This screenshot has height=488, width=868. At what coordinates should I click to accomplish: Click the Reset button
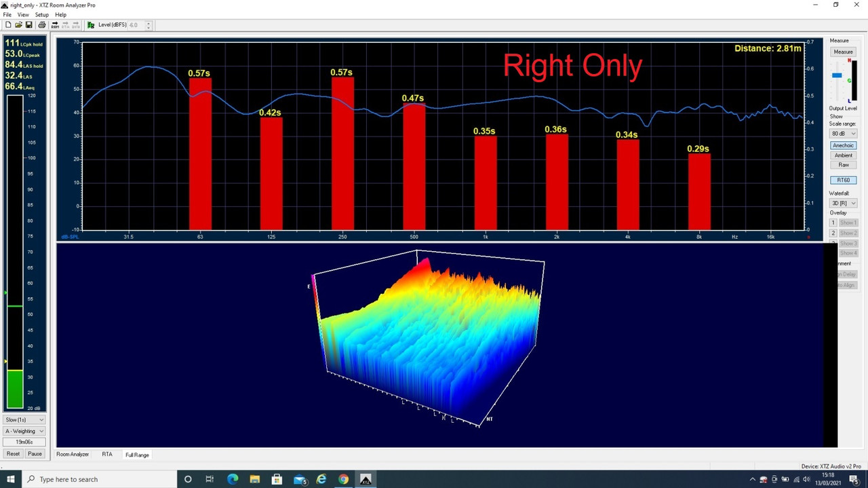point(13,454)
